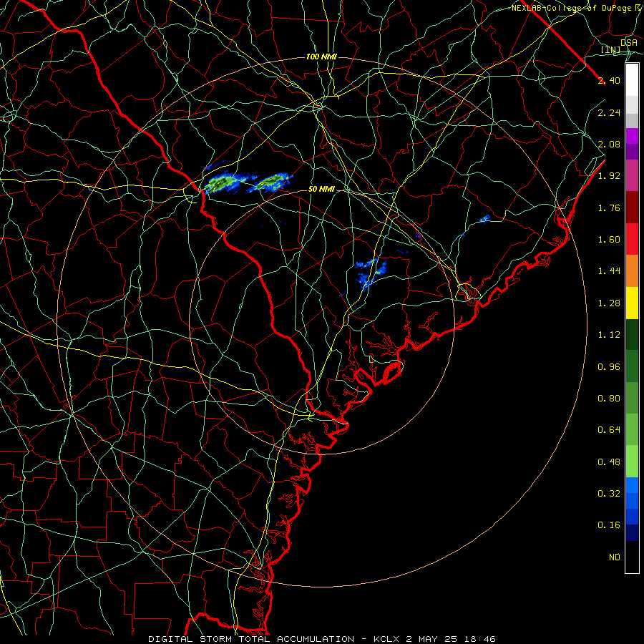644x644 pixels.
Task: Click the 2.40 scale label
Action: click(609, 80)
